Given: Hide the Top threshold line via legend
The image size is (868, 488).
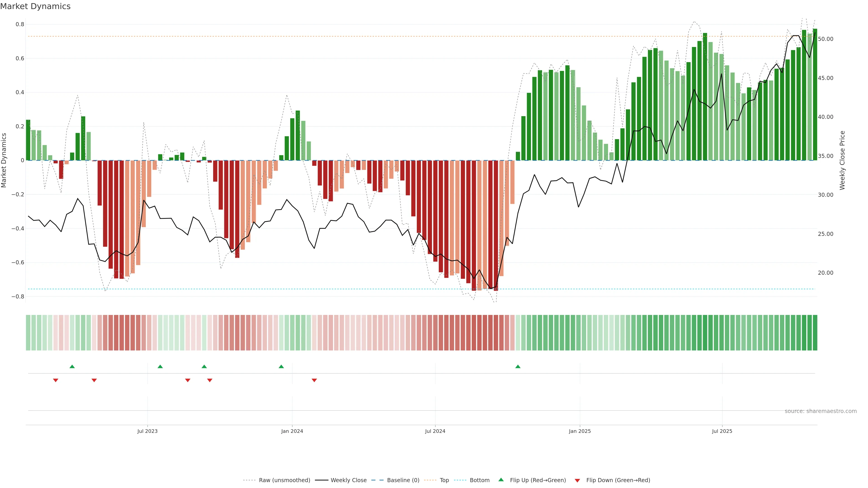Looking at the screenshot, I should (x=444, y=480).
